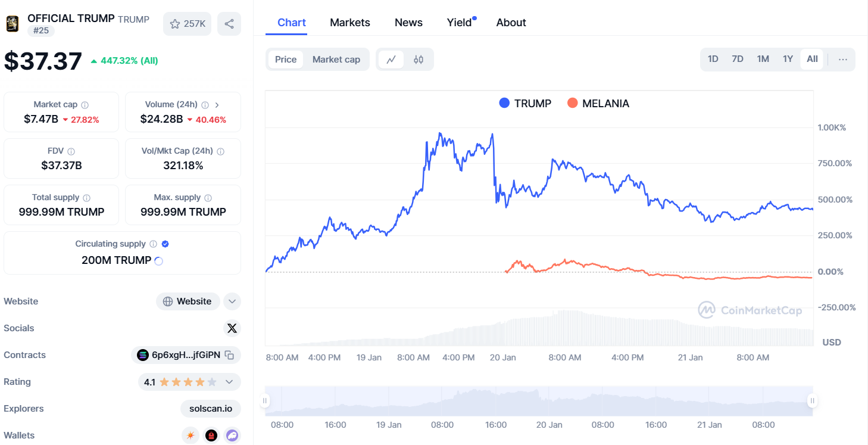868x445 pixels.
Task: Open the Market cap info icon
Action: coord(85,105)
